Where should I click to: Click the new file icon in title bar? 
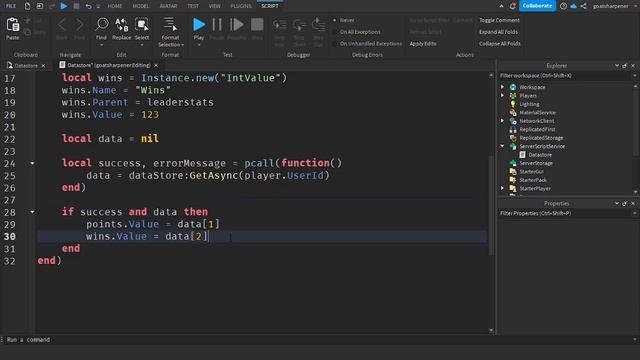coord(27,6)
